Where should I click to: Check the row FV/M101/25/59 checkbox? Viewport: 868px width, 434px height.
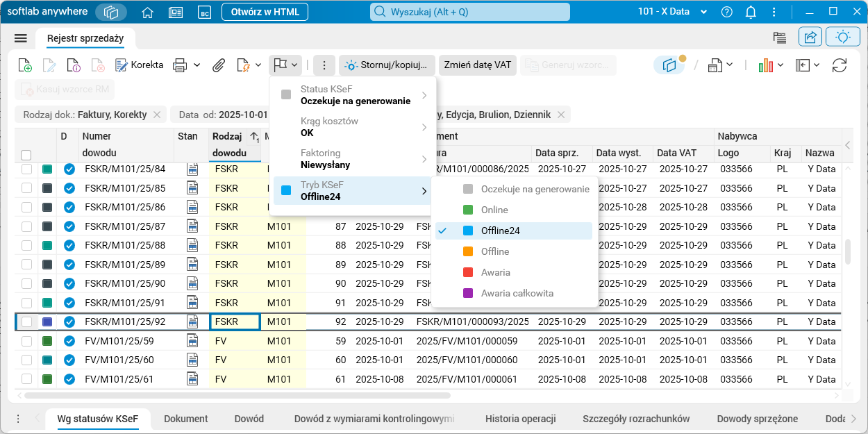[26, 341]
